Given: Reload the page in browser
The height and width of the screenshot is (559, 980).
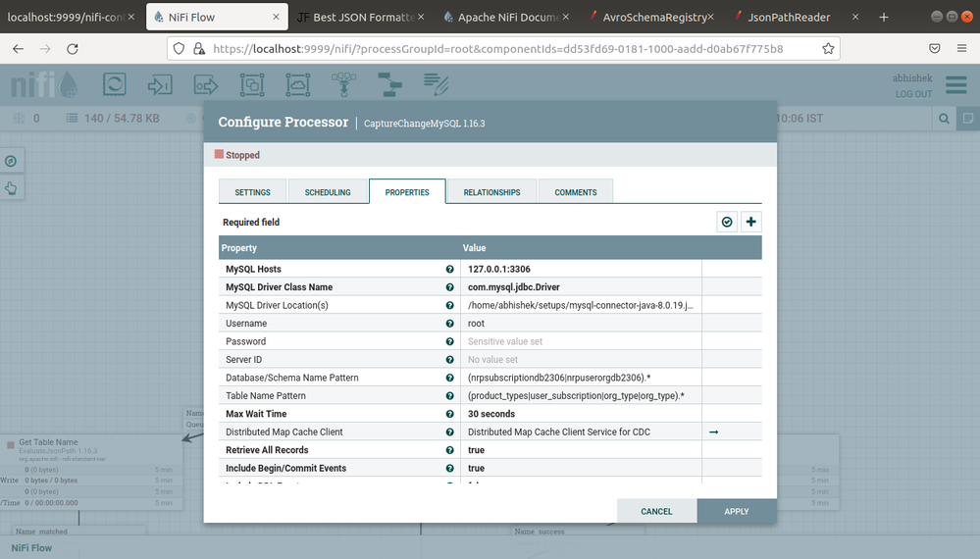Looking at the screenshot, I should (73, 49).
